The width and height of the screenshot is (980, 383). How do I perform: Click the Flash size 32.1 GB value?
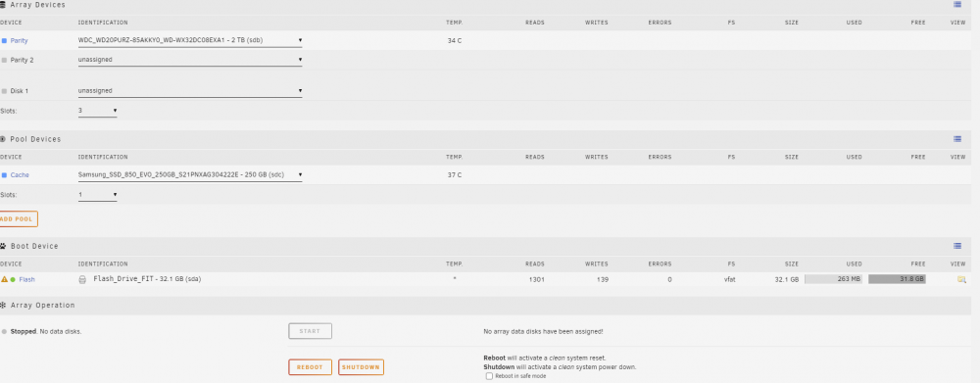[x=787, y=279]
